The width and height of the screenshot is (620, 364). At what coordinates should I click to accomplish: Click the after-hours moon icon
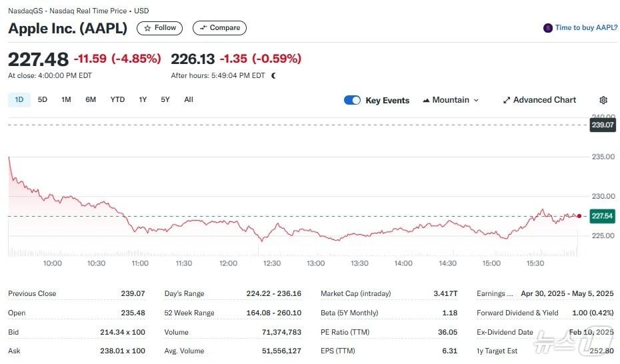273,75
